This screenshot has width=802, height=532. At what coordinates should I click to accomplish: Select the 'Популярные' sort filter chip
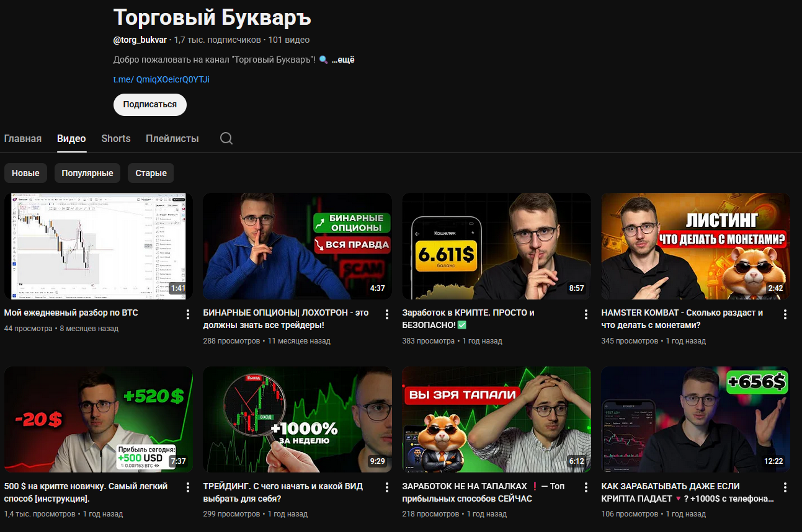(x=87, y=173)
